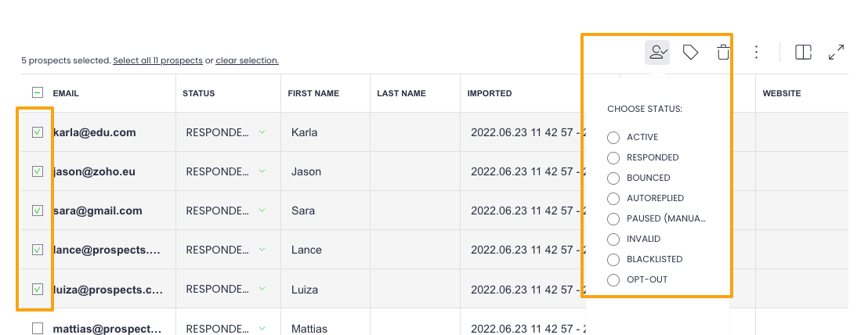Click the expand fullscreen arrows icon
Image resolution: width=868 pixels, height=335 pixels.
[836, 52]
